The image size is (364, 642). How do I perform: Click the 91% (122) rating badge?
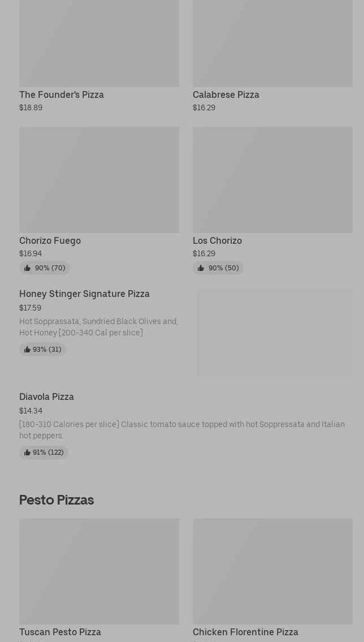44,453
